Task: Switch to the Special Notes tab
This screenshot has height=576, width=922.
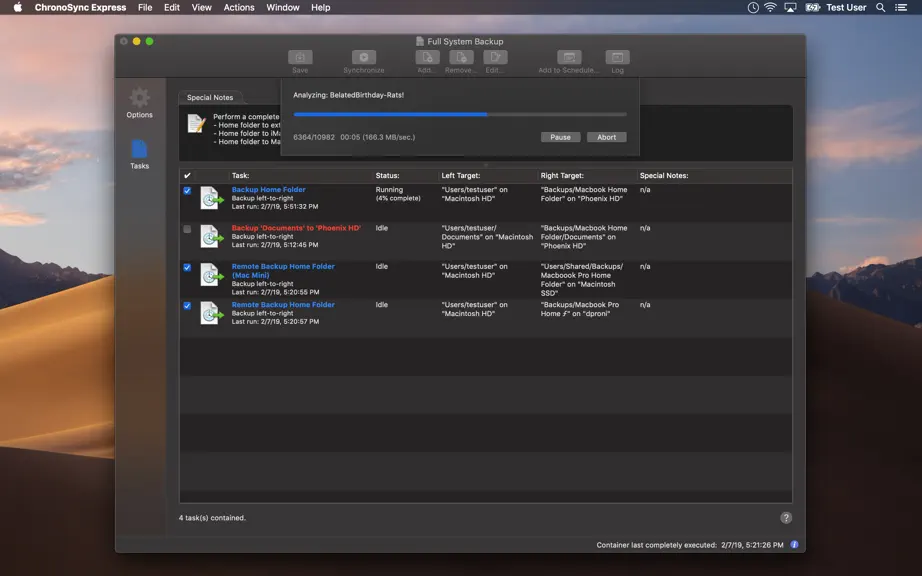Action: tap(210, 98)
